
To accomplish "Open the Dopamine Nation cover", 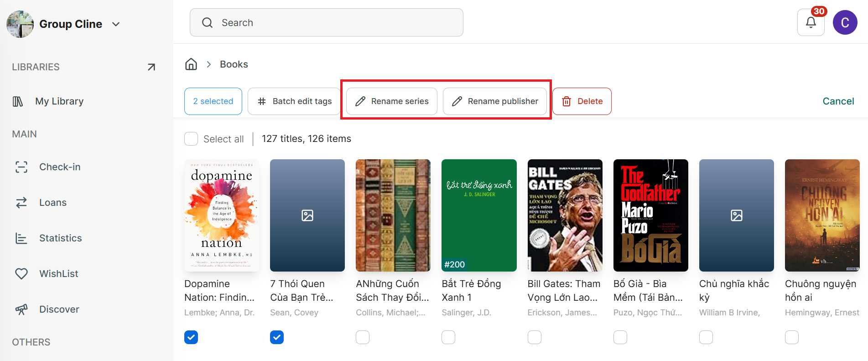I will 222,215.
